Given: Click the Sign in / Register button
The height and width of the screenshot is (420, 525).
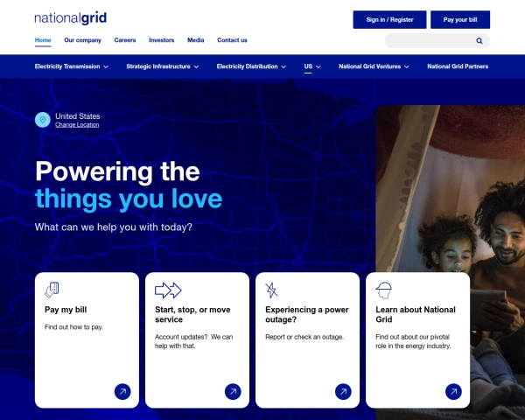Looking at the screenshot, I should [389, 20].
